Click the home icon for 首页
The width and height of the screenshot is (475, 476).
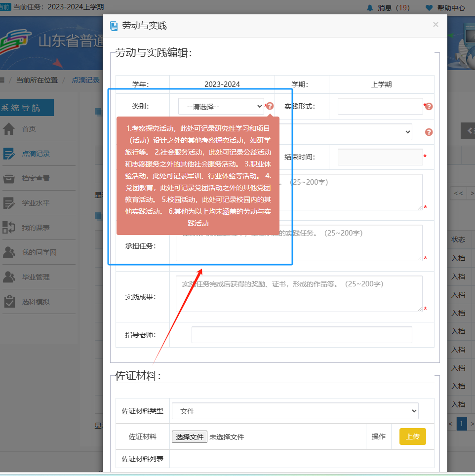click(9, 129)
